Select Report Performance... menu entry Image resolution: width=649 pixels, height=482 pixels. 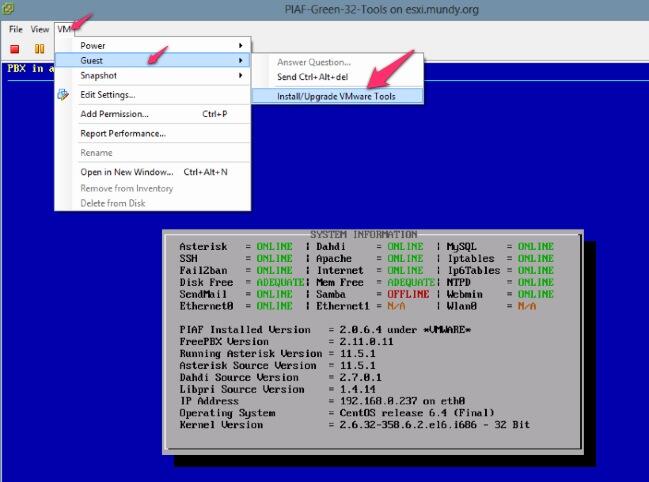(152, 134)
